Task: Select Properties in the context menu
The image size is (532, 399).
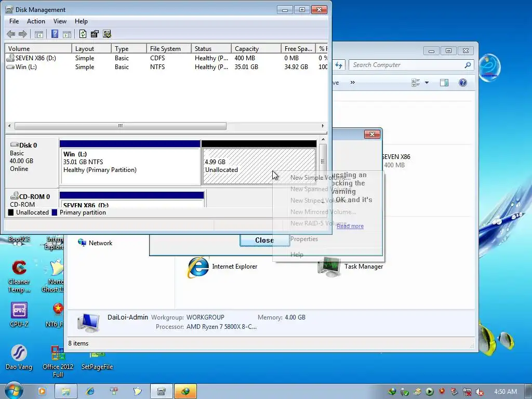Action: [x=304, y=239]
